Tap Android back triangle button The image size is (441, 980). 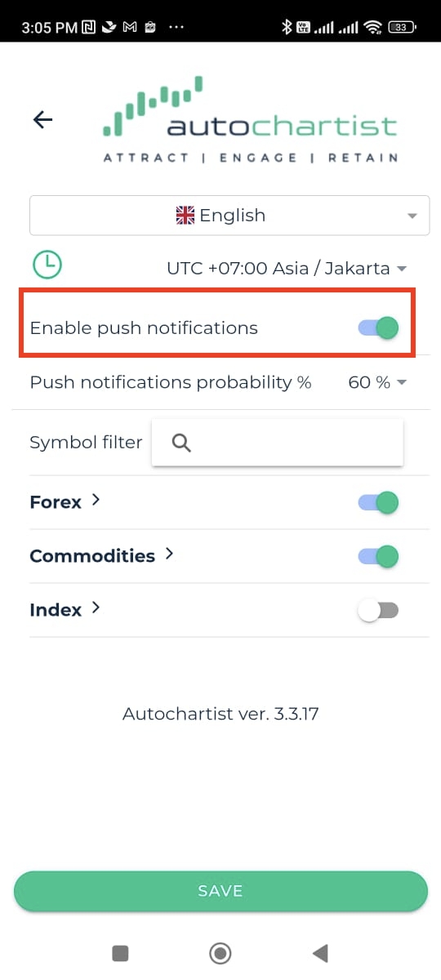point(320,952)
